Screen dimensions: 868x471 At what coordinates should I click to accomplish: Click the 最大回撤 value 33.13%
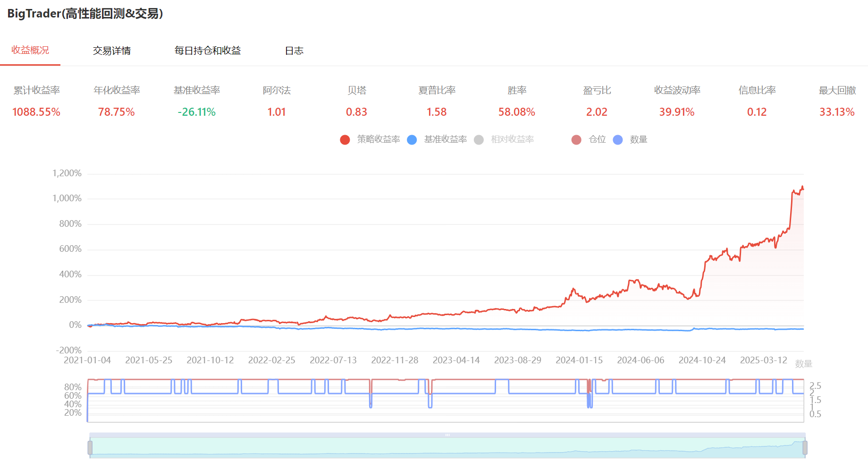(837, 112)
